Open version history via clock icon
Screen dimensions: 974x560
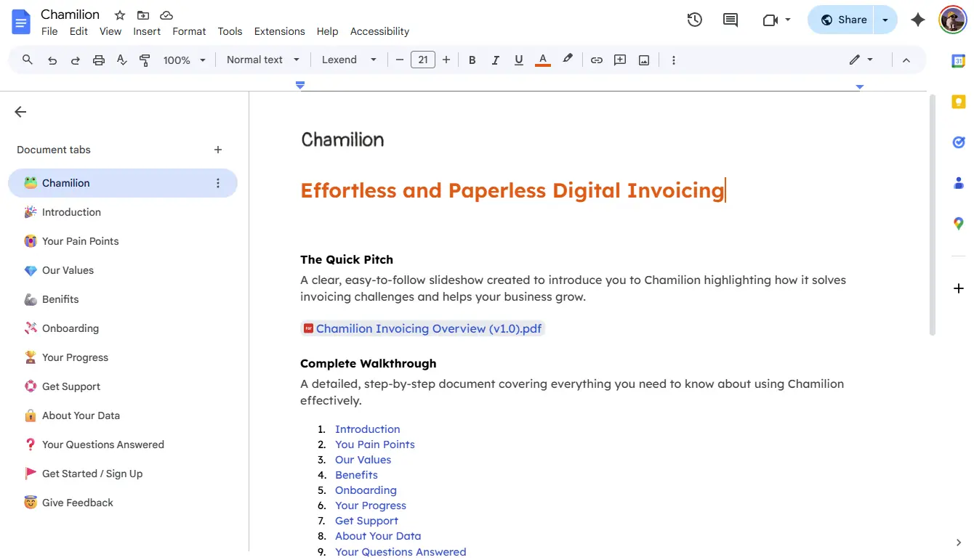(x=694, y=20)
